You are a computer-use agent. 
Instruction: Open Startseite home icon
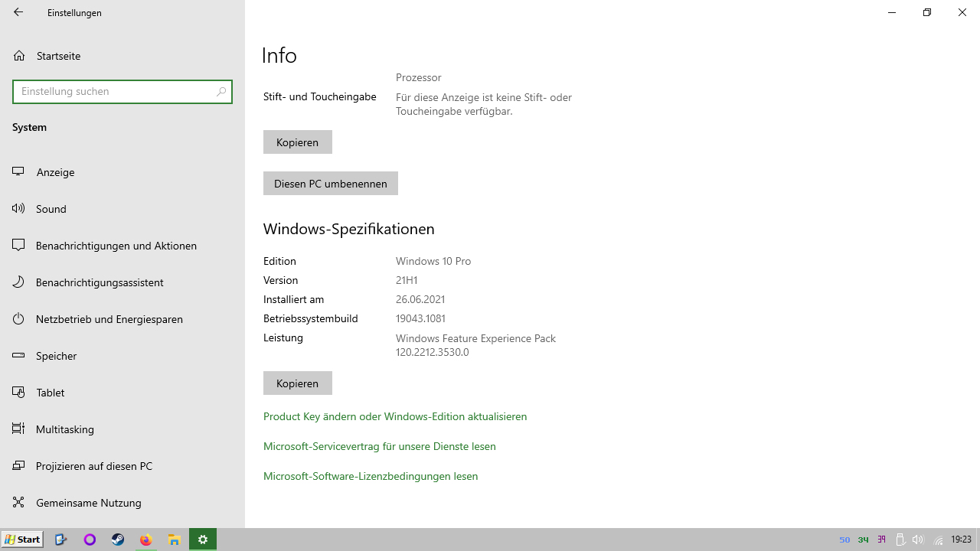pos(19,56)
